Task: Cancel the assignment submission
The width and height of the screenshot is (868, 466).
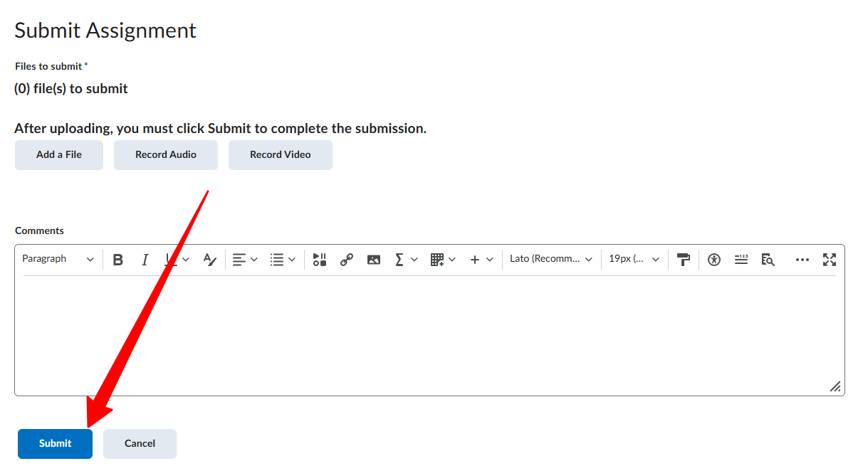Action: pos(140,444)
